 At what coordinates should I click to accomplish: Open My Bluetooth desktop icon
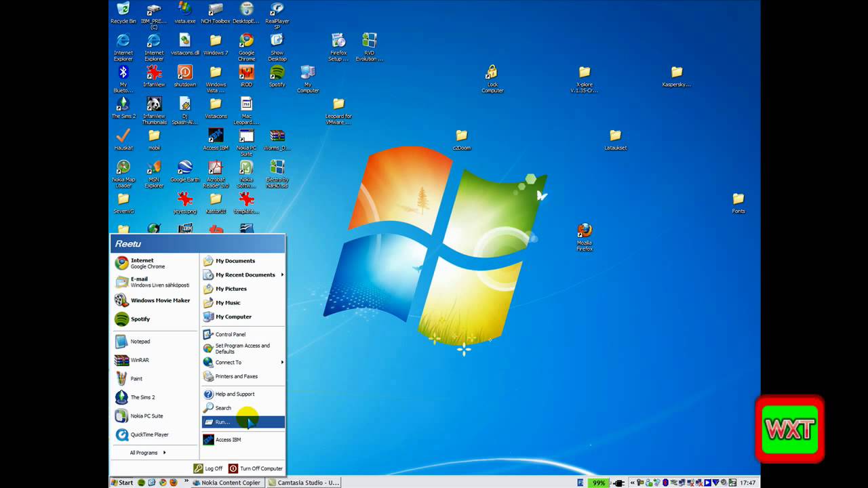coord(123,79)
